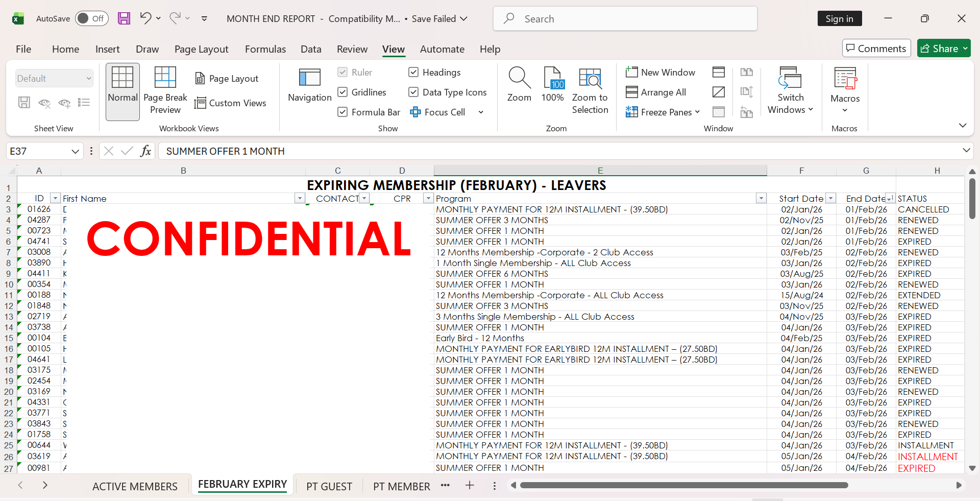This screenshot has width=980, height=501.
Task: Click the Hide window icon
Action: (x=719, y=92)
